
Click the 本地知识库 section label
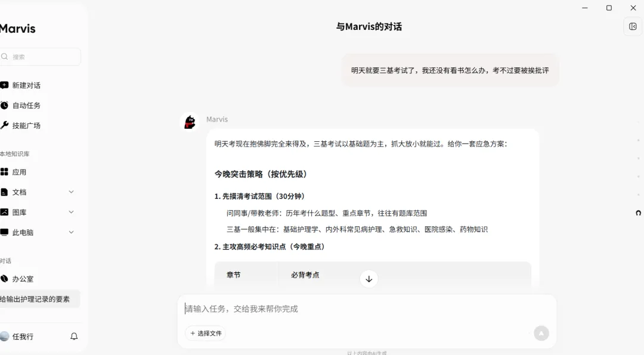(15, 154)
